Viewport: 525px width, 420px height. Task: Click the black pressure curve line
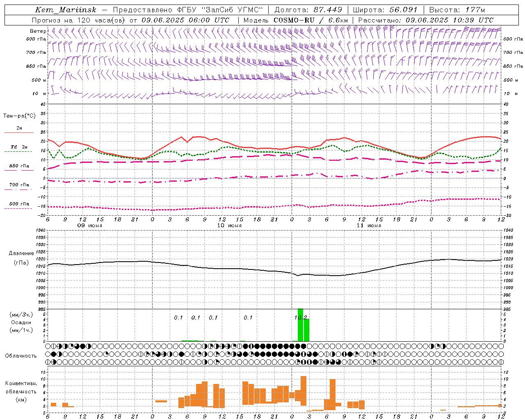coord(274,271)
